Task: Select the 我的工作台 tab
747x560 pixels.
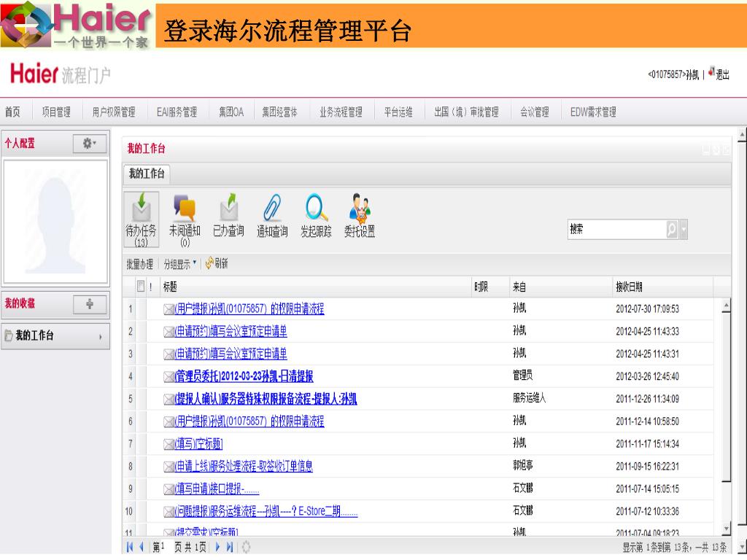Action: (x=147, y=174)
